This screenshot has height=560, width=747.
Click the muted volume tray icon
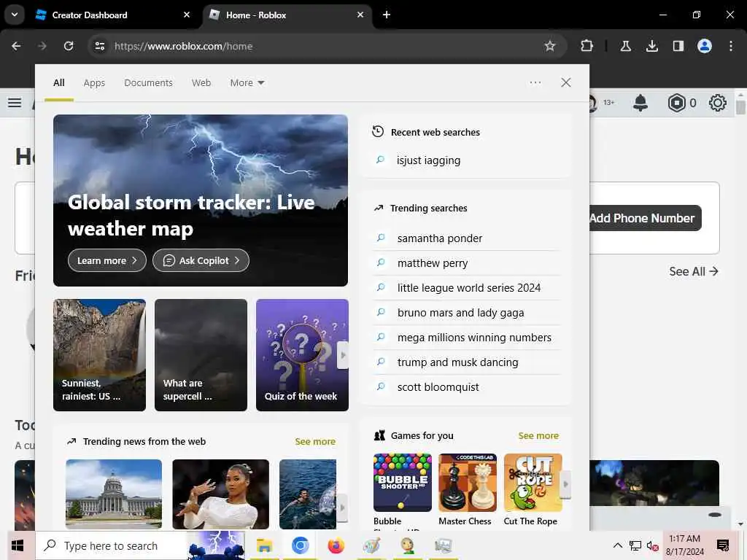(652, 545)
